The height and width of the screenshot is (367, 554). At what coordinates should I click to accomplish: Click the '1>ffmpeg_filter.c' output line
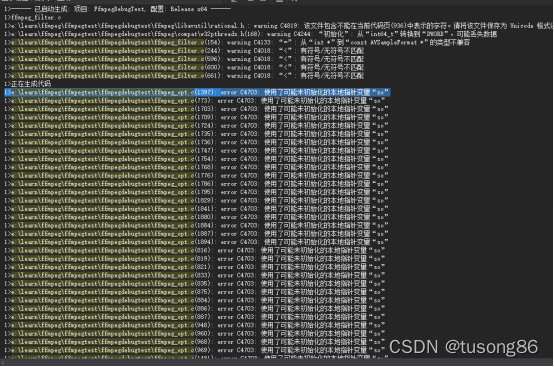click(x=33, y=17)
